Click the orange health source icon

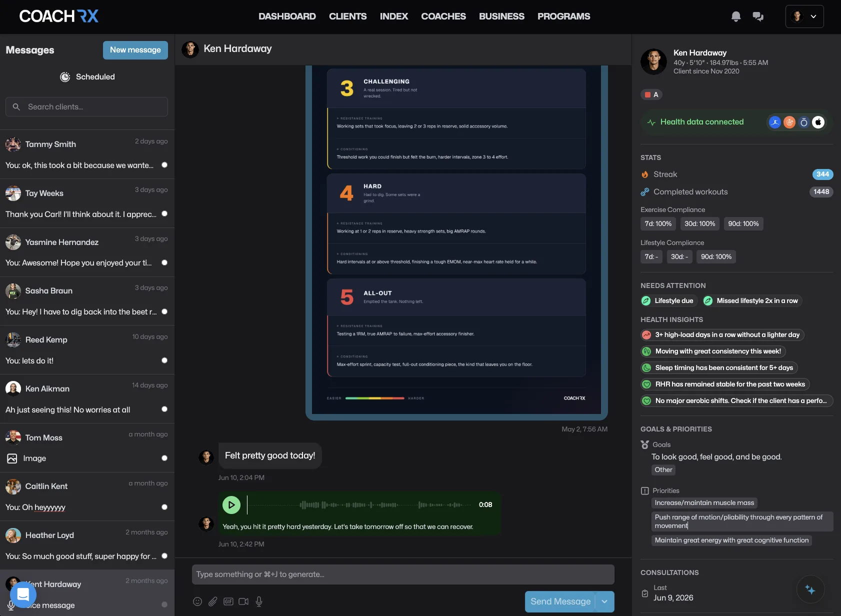[x=789, y=122]
